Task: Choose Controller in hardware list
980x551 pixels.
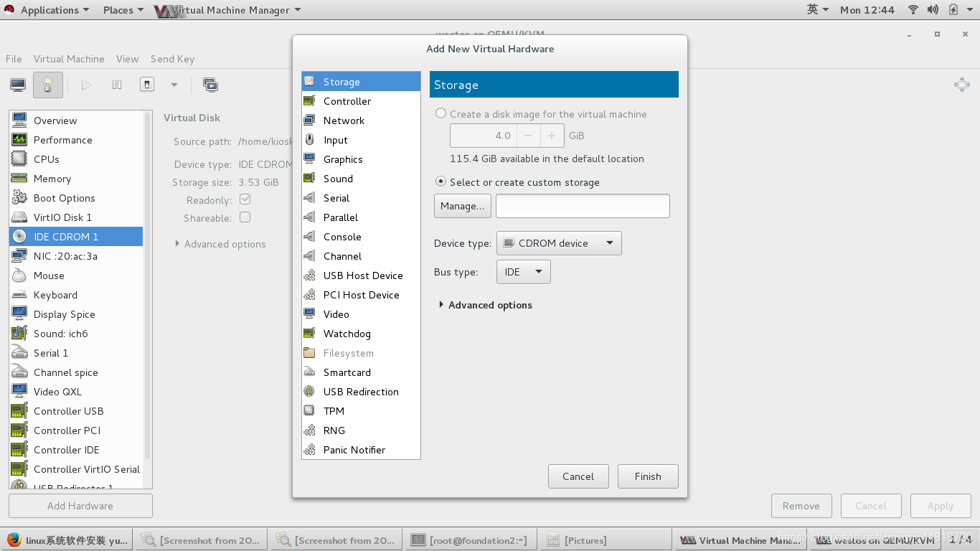Action: [361, 101]
